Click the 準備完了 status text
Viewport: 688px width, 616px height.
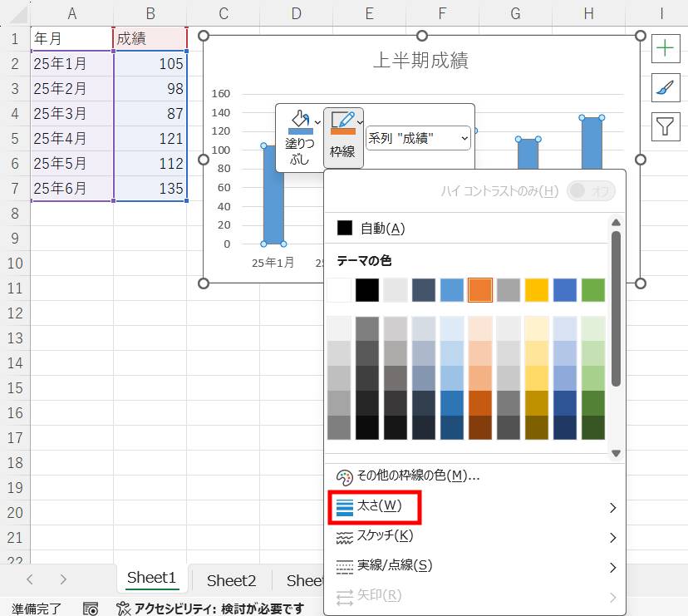[37, 609]
